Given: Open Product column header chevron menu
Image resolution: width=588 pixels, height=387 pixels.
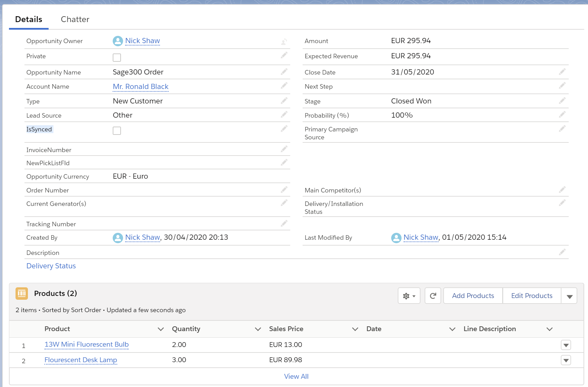Looking at the screenshot, I should (161, 329).
